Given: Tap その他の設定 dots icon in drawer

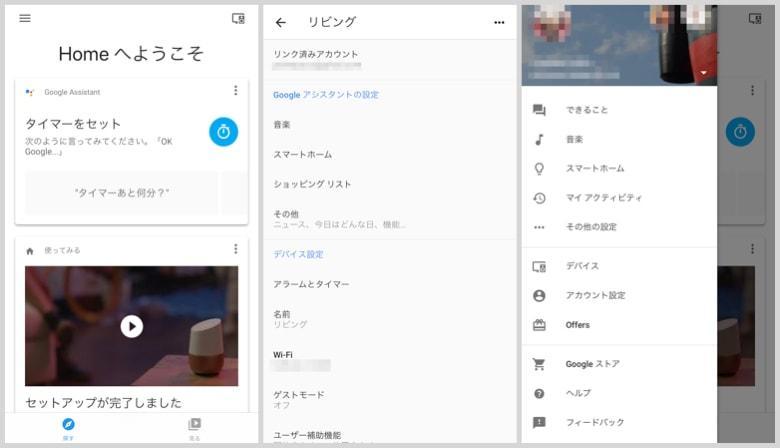Looking at the screenshot, I should 539,227.
